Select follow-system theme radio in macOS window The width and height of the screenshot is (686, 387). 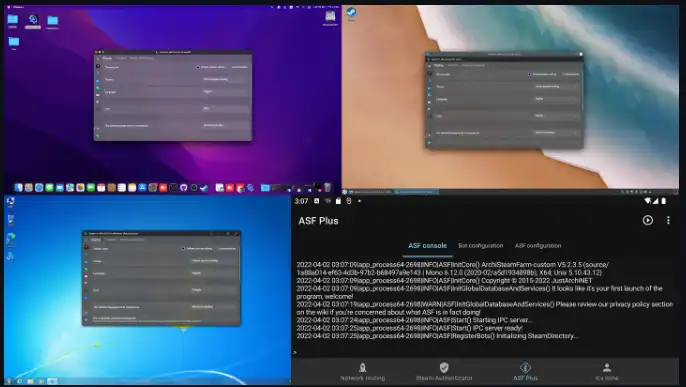tap(198, 67)
